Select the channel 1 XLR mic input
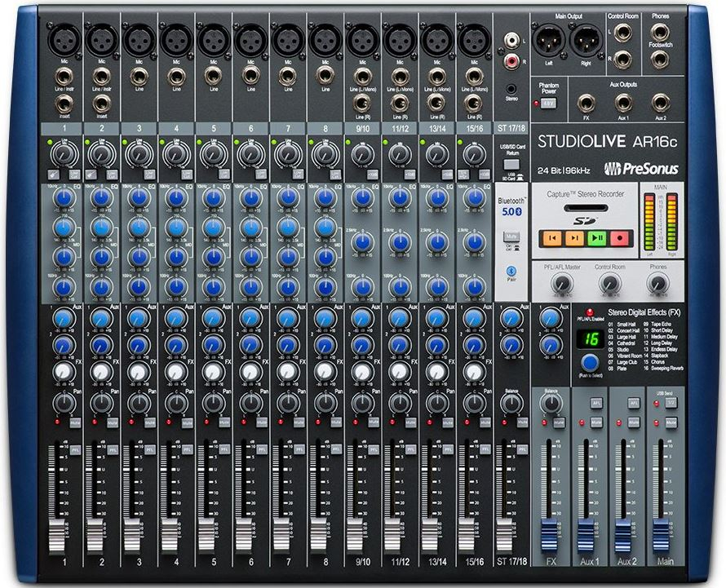Viewport: 726px width, 588px height. pyautogui.click(x=64, y=40)
